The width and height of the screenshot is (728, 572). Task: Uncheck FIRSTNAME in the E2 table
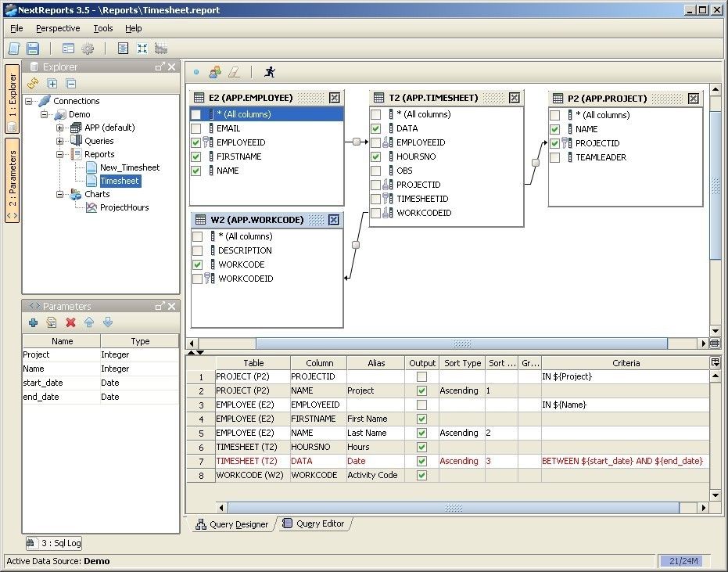(x=196, y=156)
